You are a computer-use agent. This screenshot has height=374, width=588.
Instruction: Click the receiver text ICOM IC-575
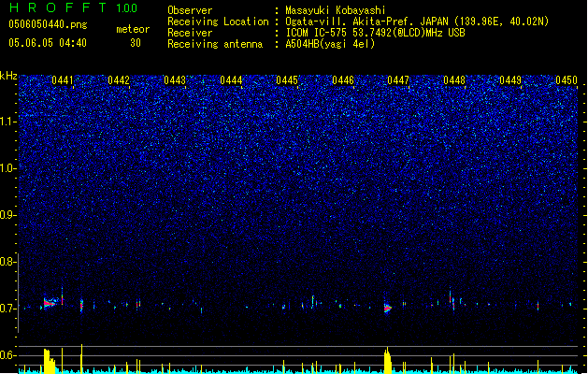pos(316,33)
